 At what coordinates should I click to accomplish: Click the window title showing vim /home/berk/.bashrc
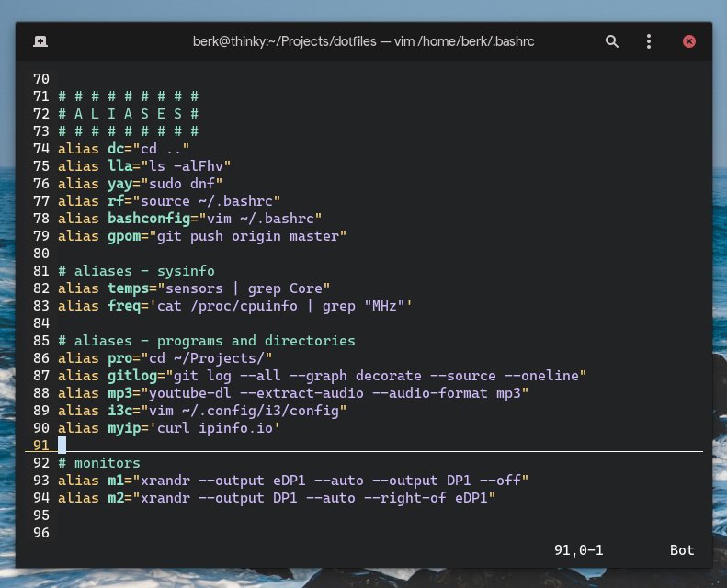pyautogui.click(x=363, y=41)
